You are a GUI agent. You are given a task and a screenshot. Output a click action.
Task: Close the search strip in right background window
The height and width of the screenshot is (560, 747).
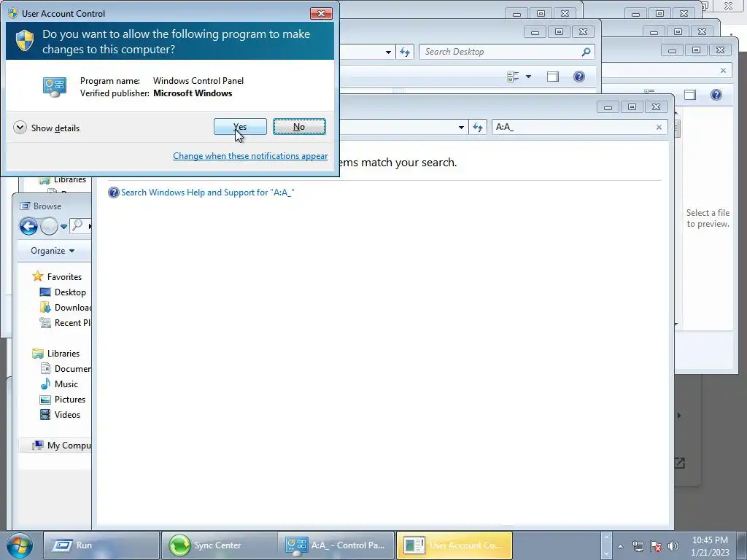pos(723,71)
